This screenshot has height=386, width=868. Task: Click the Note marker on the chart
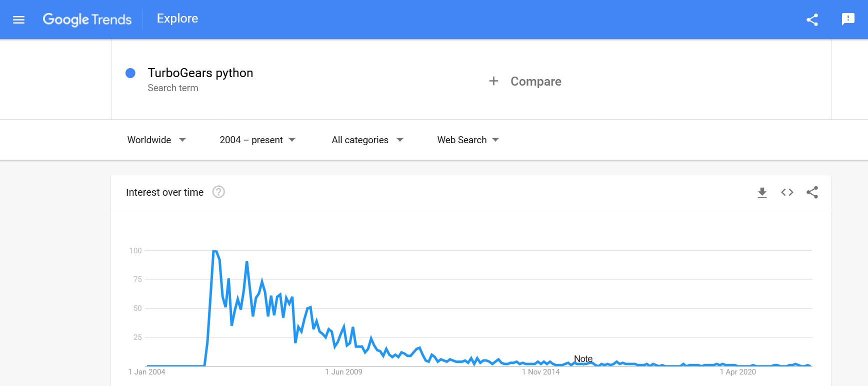(583, 359)
